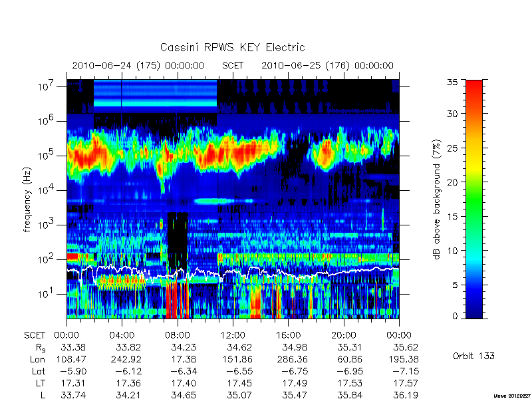The image size is (532, 399).
Task: Click the white line trace at 20:00
Action: [x=344, y=273]
